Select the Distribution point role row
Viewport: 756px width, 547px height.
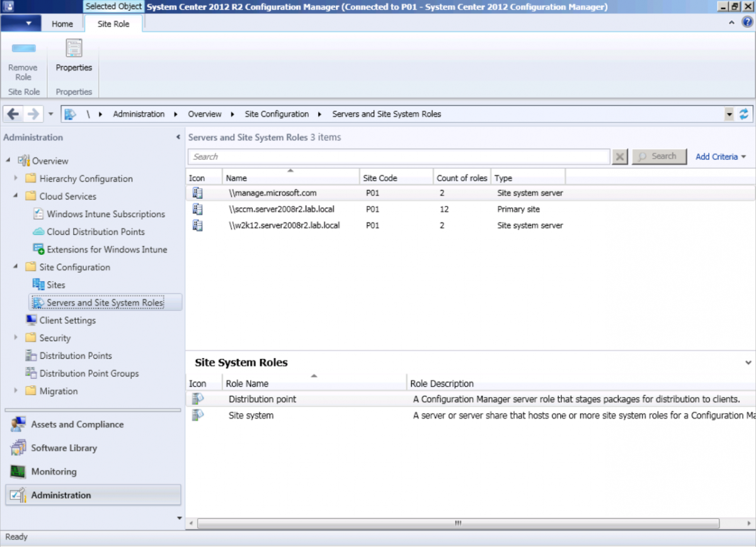tap(471, 399)
